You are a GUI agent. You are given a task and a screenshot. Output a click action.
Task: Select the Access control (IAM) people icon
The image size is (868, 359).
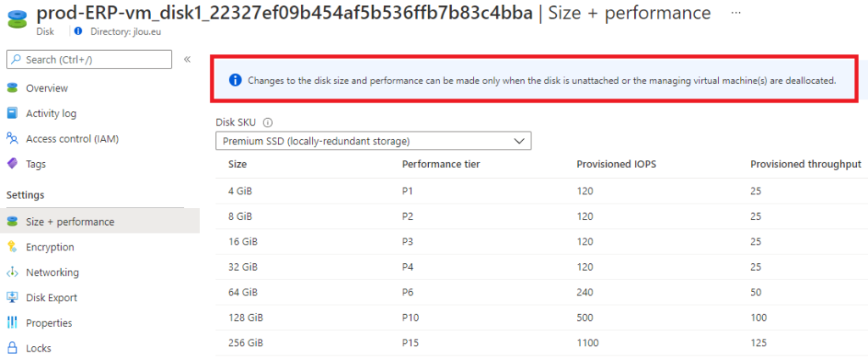12,138
